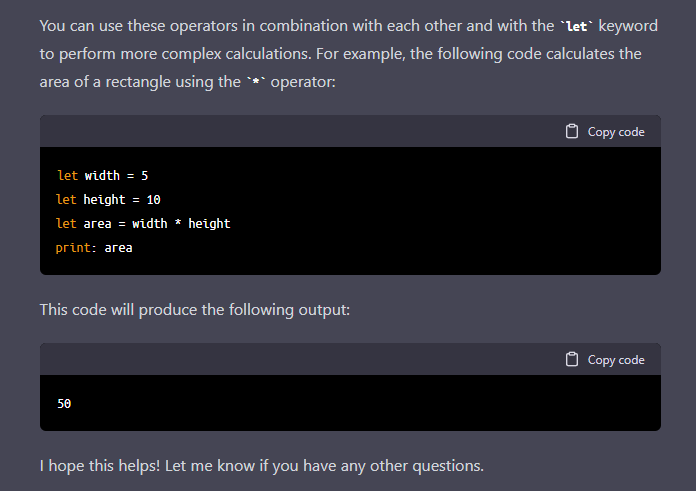Click the code line 'let width = 5'
Viewport: 696px width, 491px height.
tap(103, 176)
